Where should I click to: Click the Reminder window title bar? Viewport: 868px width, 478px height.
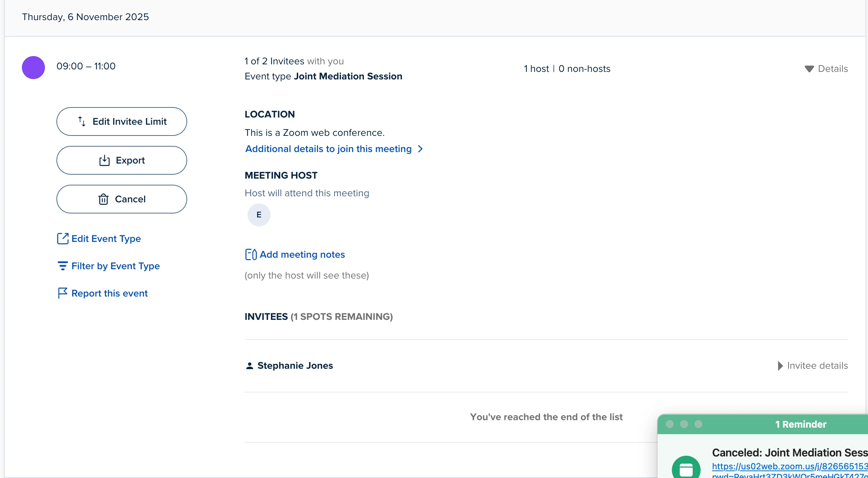[800, 424]
